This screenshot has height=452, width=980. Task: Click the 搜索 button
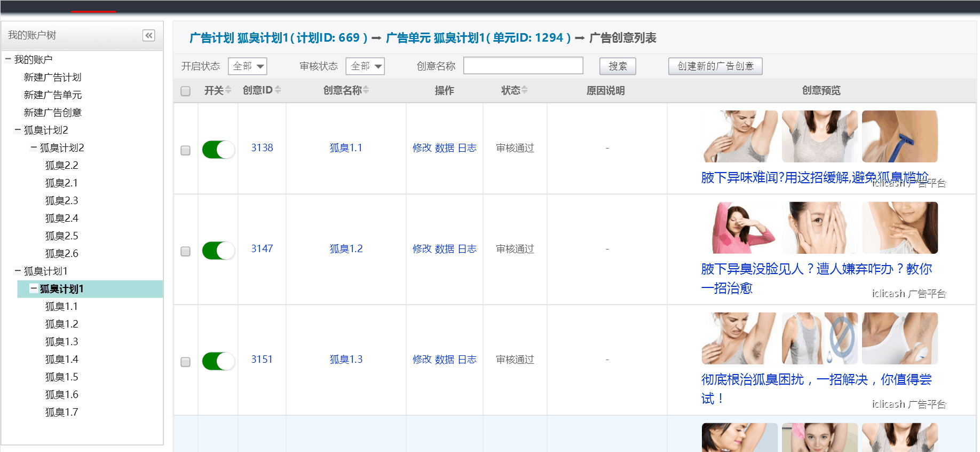coord(618,66)
